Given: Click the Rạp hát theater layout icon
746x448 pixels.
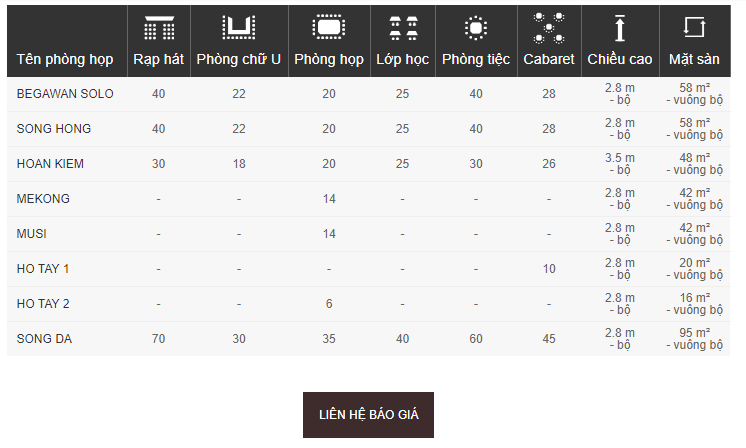Looking at the screenshot, I should [159, 27].
